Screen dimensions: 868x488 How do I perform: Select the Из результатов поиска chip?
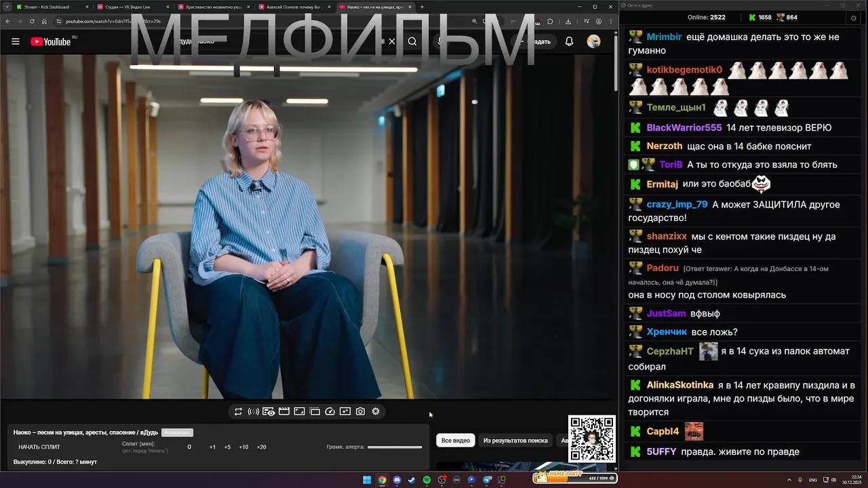[x=515, y=441]
